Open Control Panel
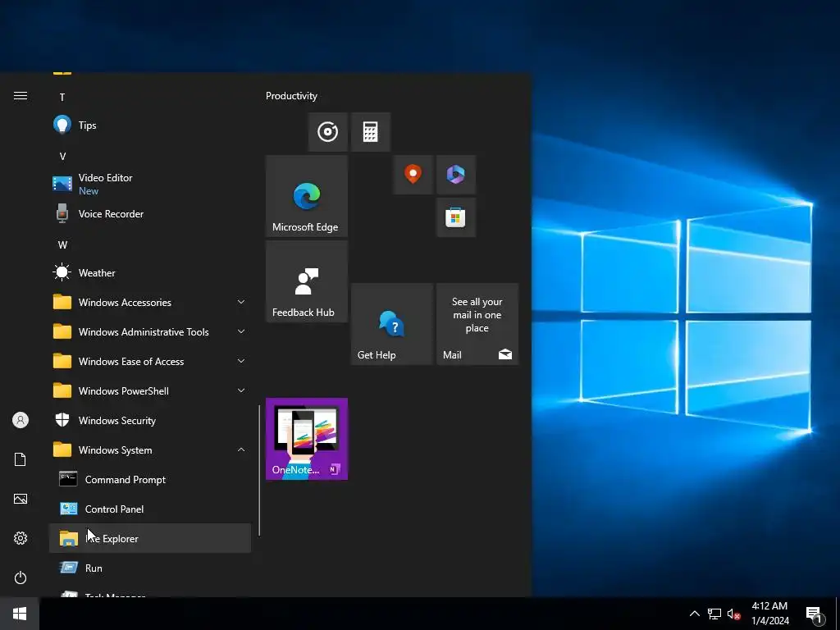This screenshot has height=630, width=840. [x=150, y=509]
